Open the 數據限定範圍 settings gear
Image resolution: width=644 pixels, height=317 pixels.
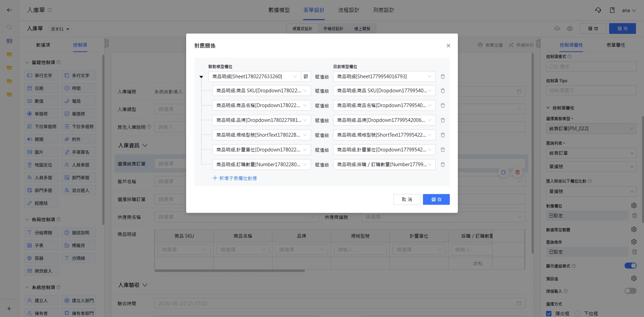tap(634, 229)
